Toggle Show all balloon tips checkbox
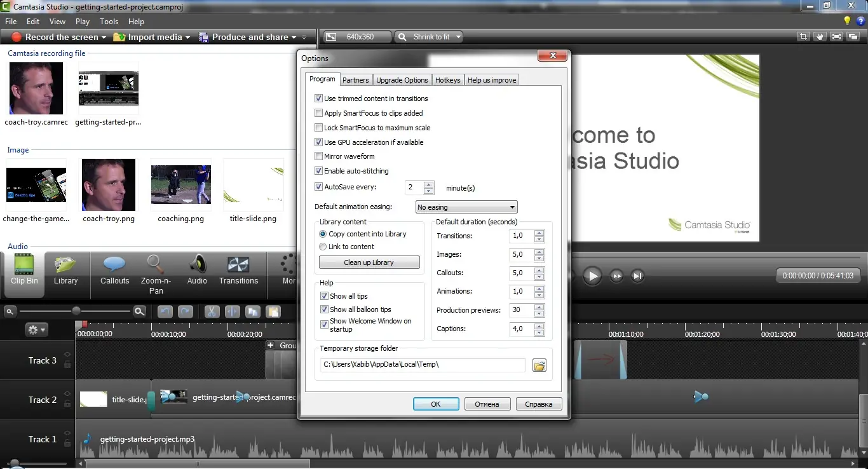 pos(325,309)
